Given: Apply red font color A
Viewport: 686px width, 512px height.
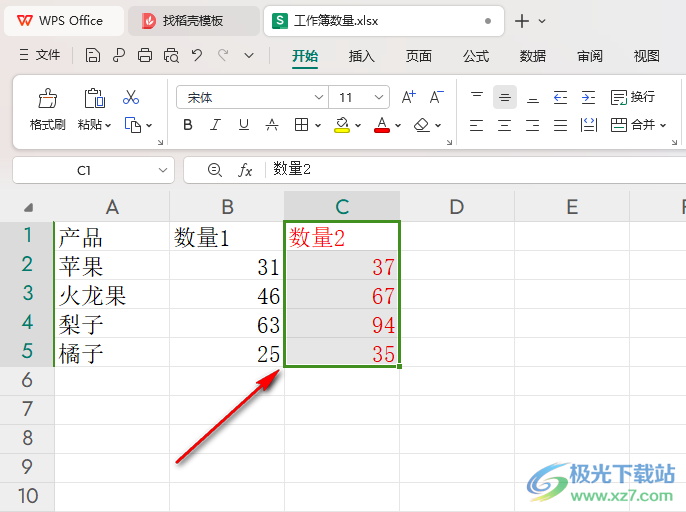Looking at the screenshot, I should pyautogui.click(x=382, y=125).
